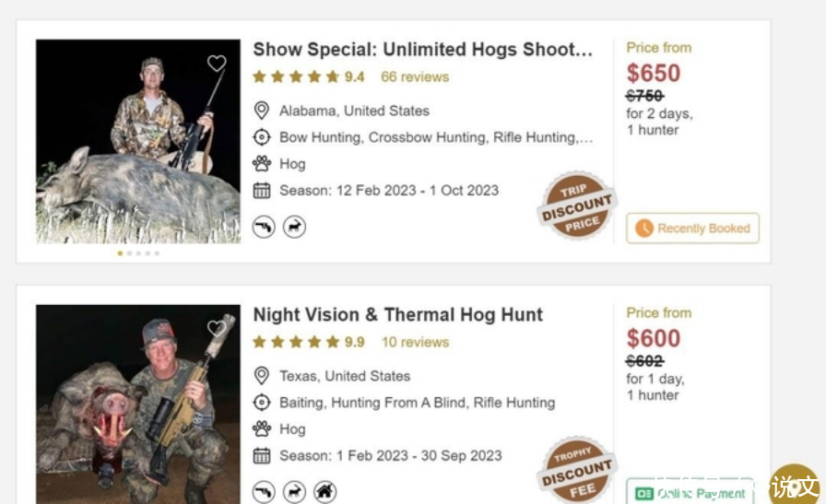The height and width of the screenshot is (504, 826).
Task: Click the Online Payment badge
Action: (x=690, y=493)
